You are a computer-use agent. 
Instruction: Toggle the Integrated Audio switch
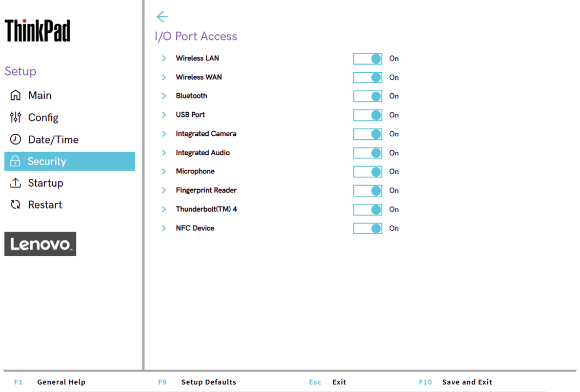point(368,153)
